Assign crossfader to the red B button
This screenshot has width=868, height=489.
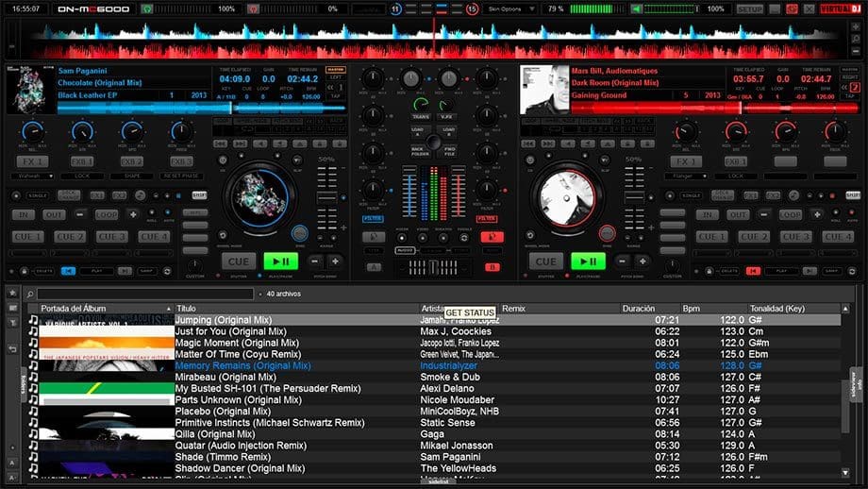pyautogui.click(x=492, y=267)
